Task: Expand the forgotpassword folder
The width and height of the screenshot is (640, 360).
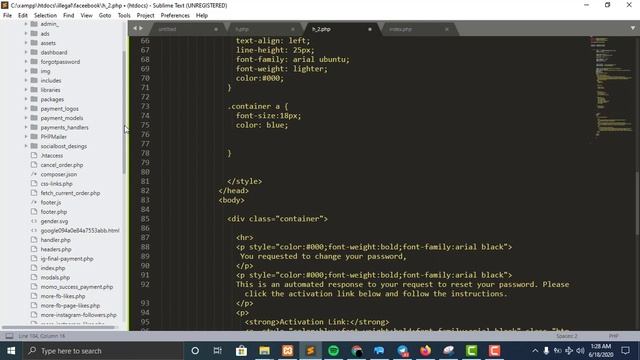Action: click(26, 62)
